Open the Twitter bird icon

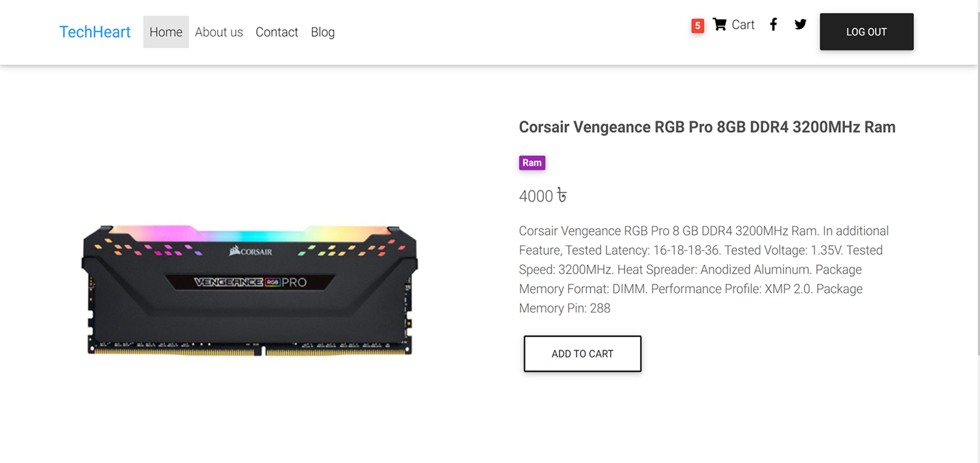(x=800, y=25)
